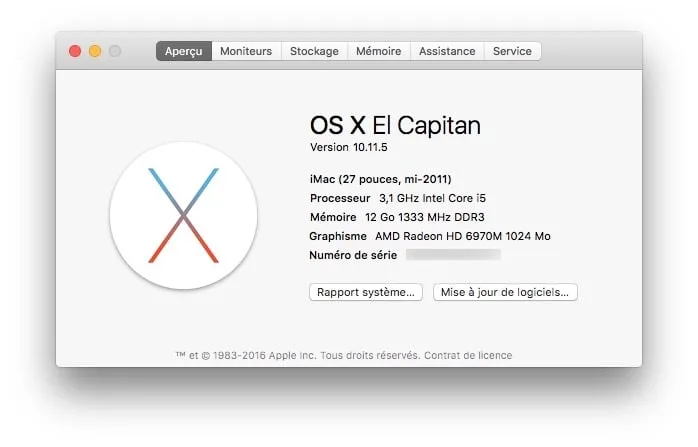Click the blurred serial number value

point(453,255)
